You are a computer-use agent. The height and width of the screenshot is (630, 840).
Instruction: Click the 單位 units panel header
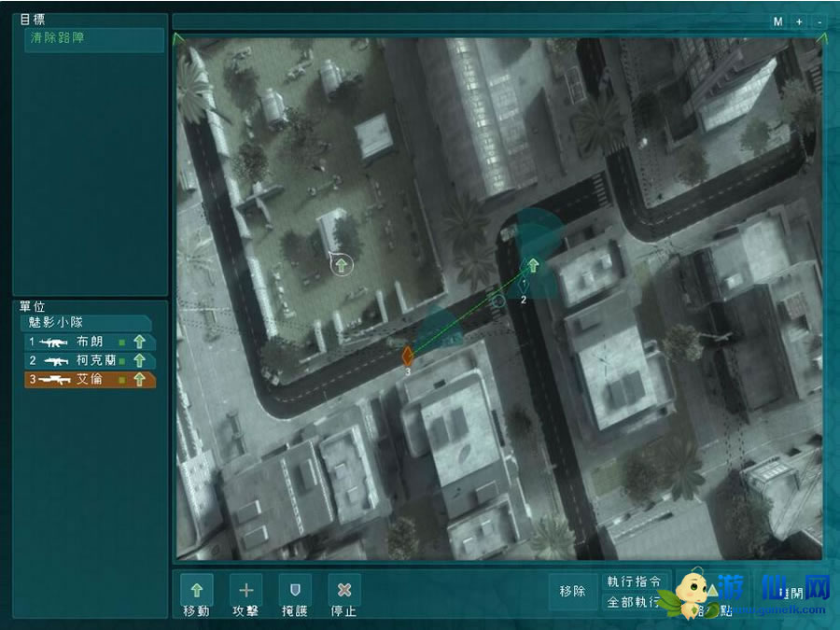tap(33, 306)
